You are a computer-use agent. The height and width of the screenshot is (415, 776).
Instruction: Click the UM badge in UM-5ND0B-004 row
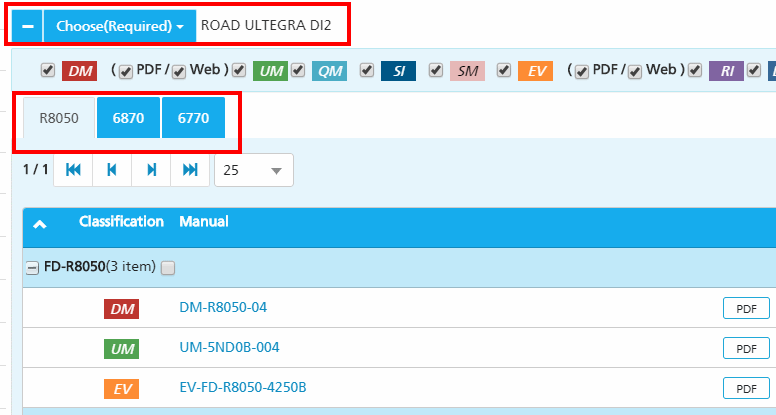[121, 349]
